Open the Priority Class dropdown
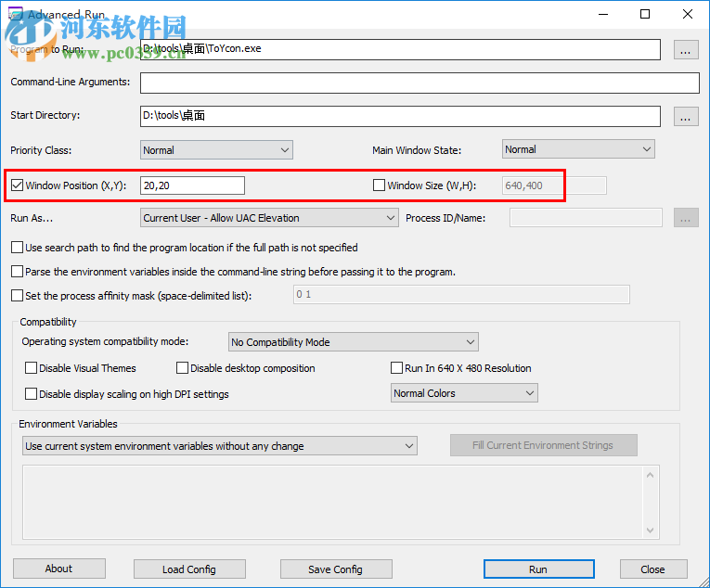Image resolution: width=710 pixels, height=588 pixels. click(216, 150)
